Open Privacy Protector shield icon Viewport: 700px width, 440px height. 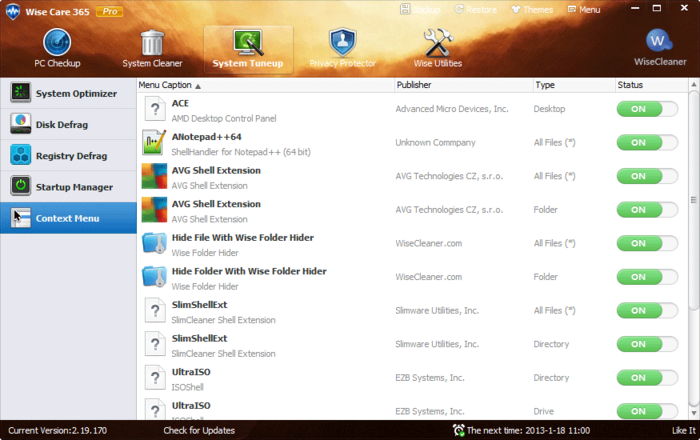click(342, 42)
